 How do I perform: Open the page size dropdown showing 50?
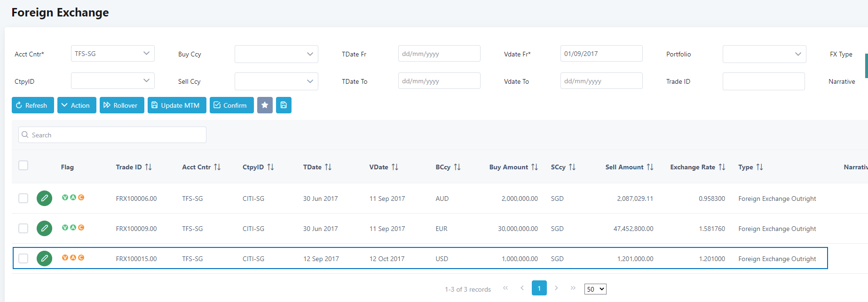595,289
